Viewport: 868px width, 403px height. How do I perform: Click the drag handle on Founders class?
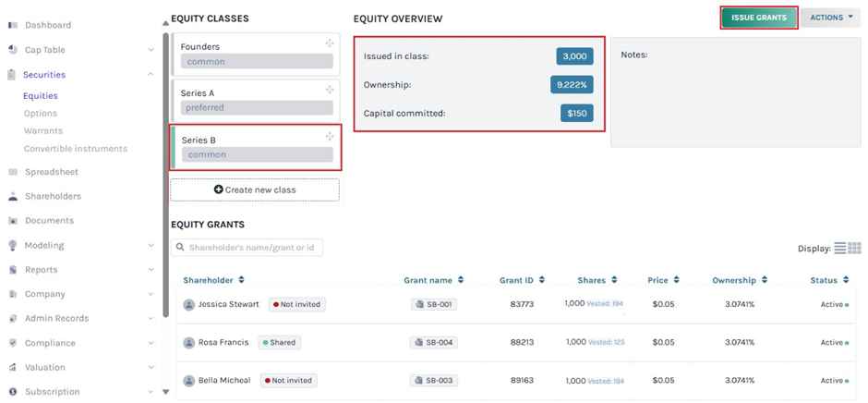tap(330, 43)
